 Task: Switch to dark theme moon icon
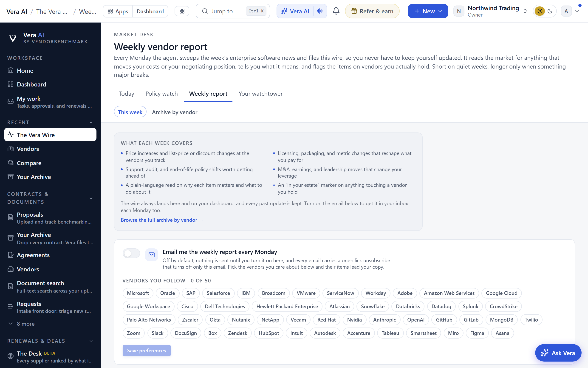[550, 11]
